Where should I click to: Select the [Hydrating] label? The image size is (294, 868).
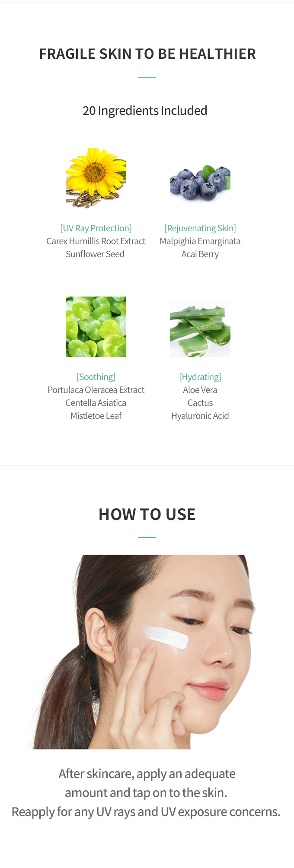(x=200, y=377)
